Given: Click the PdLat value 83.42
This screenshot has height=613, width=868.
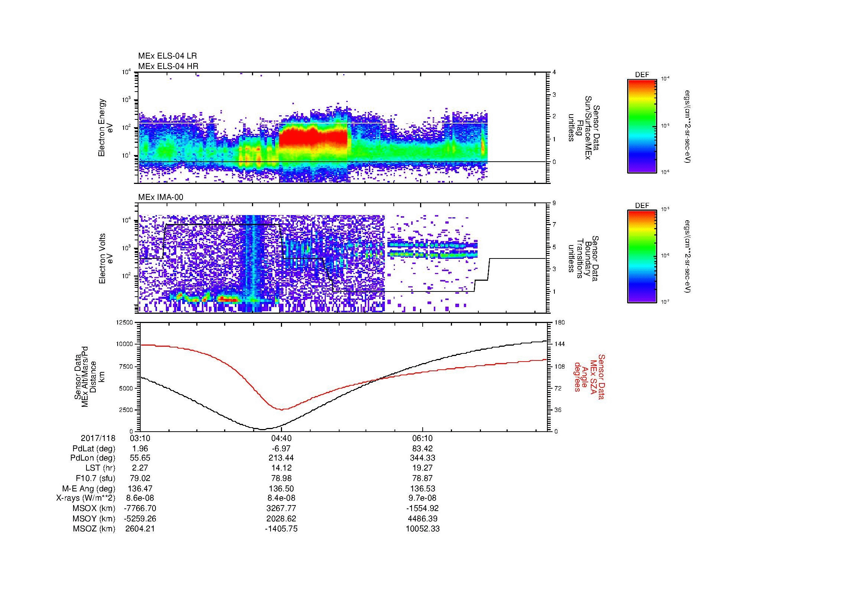Looking at the screenshot, I should [x=423, y=449].
